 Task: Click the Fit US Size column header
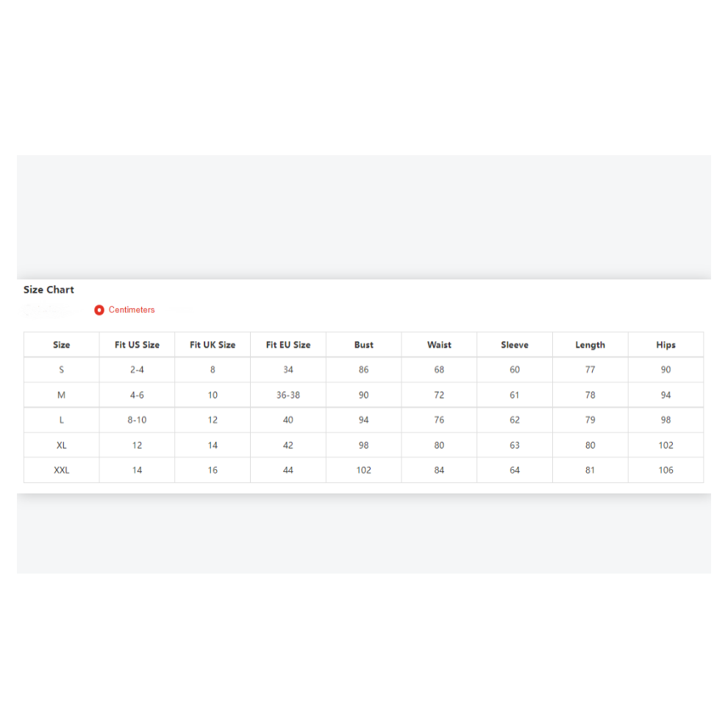(137, 345)
